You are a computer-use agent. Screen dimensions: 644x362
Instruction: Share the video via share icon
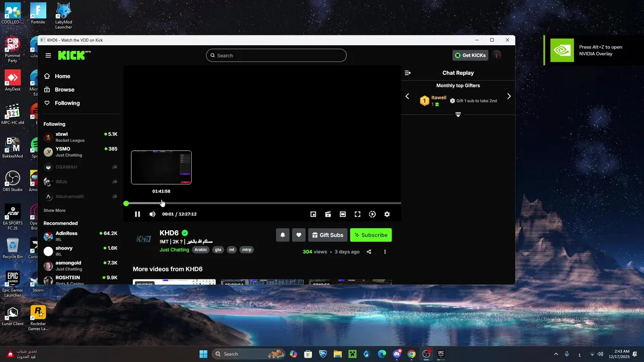pyautogui.click(x=369, y=252)
